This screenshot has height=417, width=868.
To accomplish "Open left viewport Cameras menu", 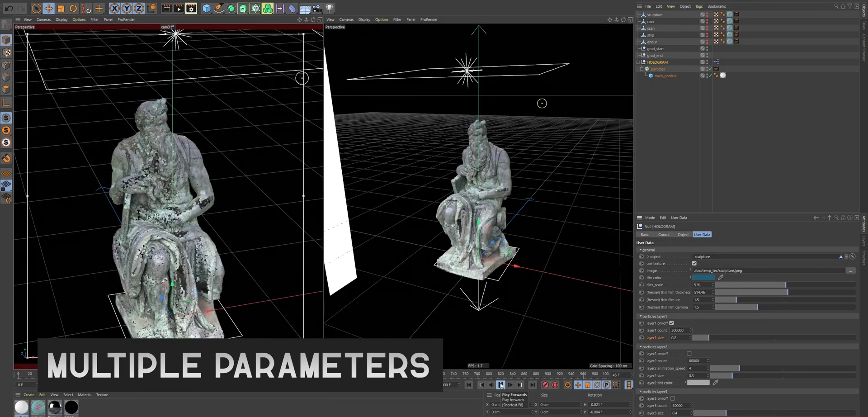I will coord(43,19).
